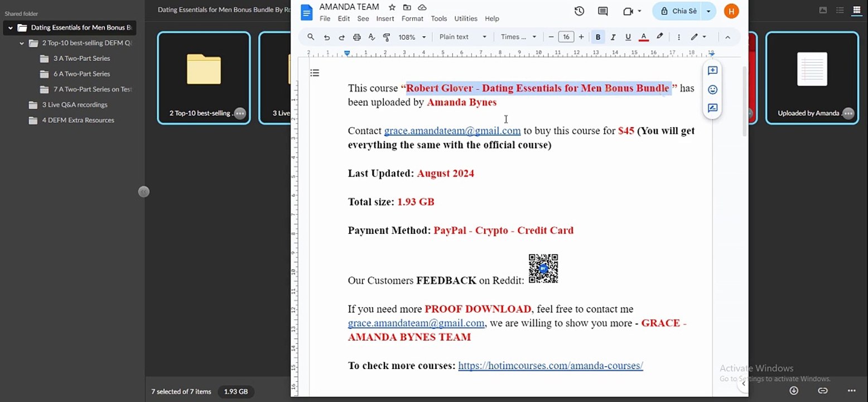Click the red text color button
Screen dimensions: 868x402
click(643, 37)
